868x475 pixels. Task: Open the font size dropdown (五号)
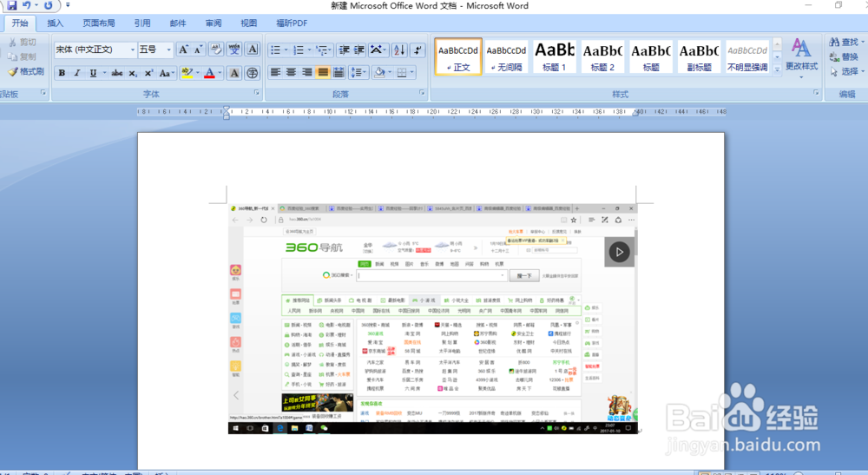169,49
